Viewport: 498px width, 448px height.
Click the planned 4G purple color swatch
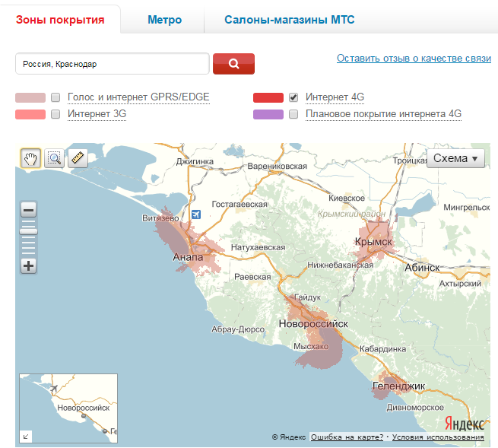268,114
